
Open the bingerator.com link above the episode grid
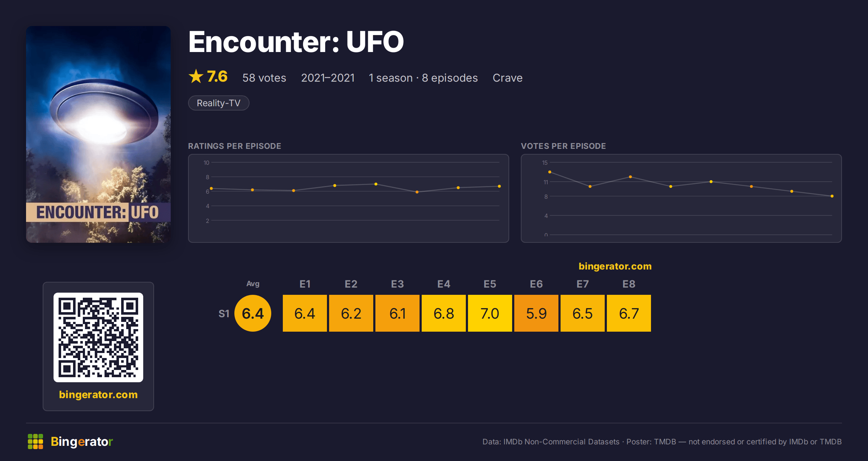click(x=615, y=266)
